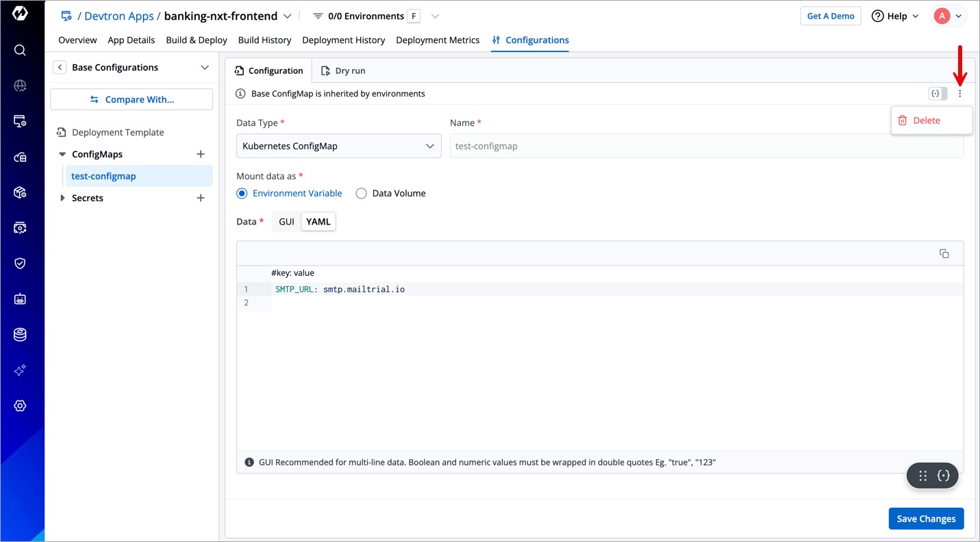Click the Compare With... button
The height and width of the screenshot is (542, 980).
click(131, 99)
